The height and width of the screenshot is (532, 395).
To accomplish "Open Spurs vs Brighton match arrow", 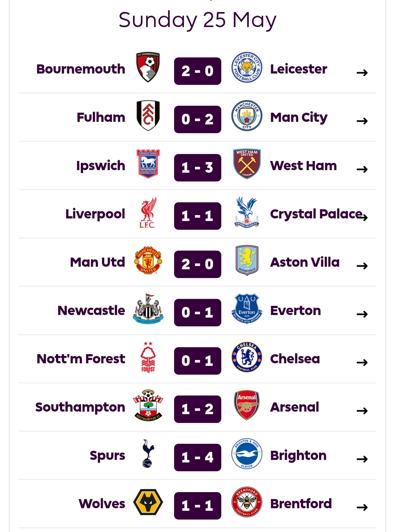I will [x=362, y=459].
